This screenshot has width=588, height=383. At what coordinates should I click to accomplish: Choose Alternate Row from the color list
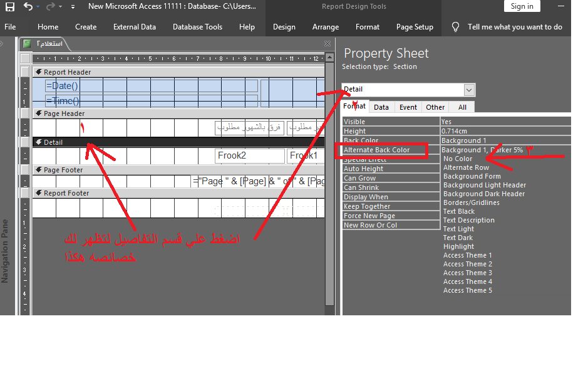pos(466,167)
